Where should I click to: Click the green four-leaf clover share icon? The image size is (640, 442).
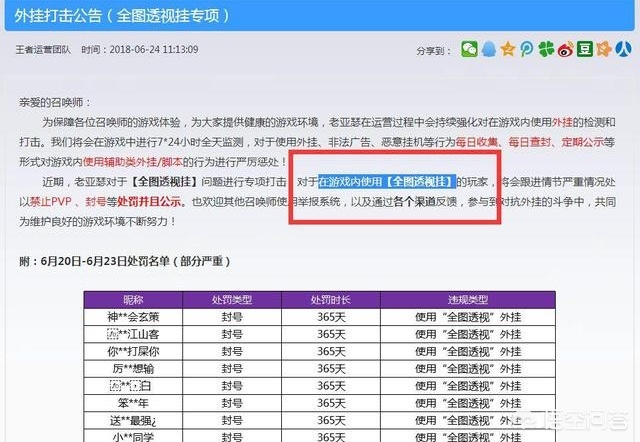(x=546, y=49)
